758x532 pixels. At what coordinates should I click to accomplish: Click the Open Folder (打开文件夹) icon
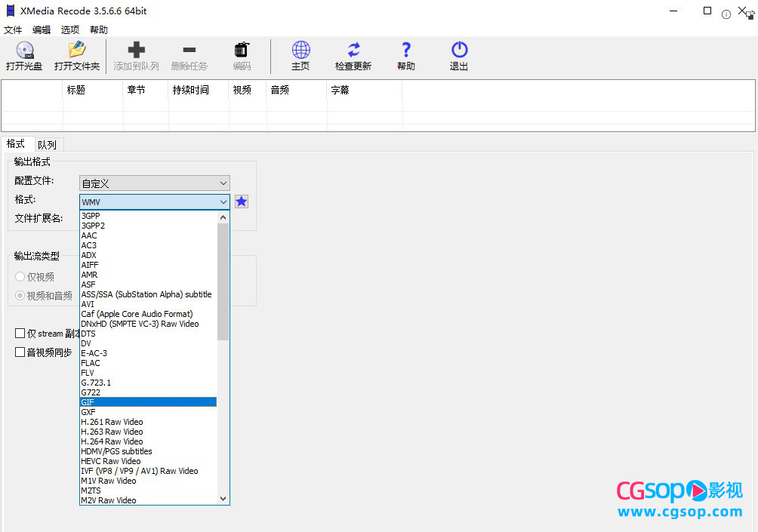tap(77, 51)
